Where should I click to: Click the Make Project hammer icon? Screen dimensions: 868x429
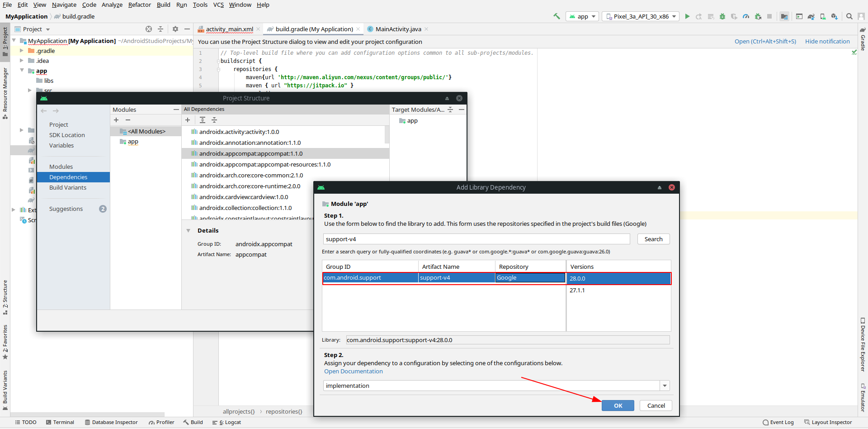[x=557, y=16]
